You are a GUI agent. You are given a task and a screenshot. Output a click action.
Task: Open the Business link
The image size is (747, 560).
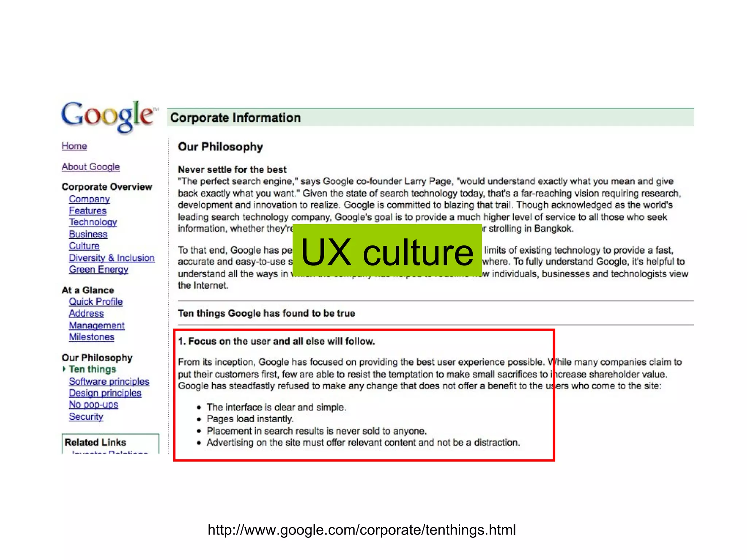[x=88, y=234]
